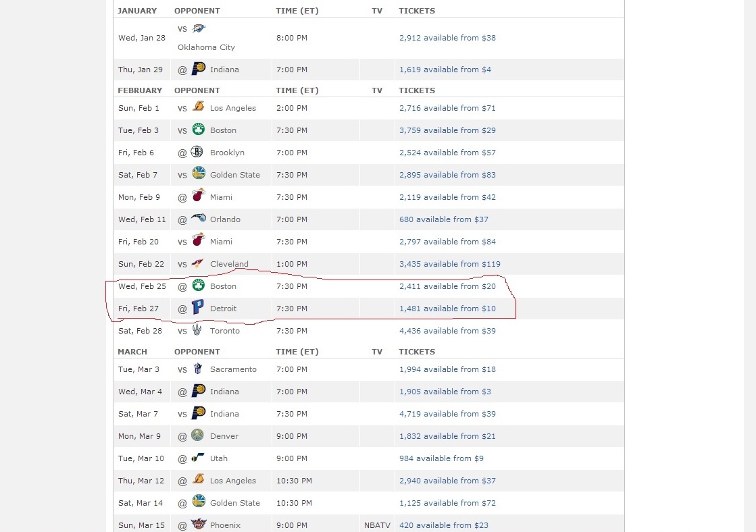Open the 1,905 available from $3 link
This screenshot has height=532, width=756.
[445, 392]
